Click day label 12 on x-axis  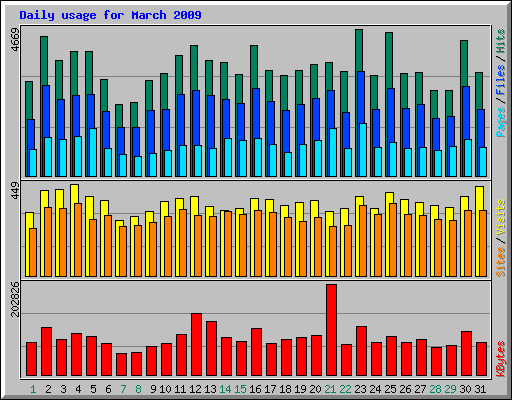click(195, 389)
